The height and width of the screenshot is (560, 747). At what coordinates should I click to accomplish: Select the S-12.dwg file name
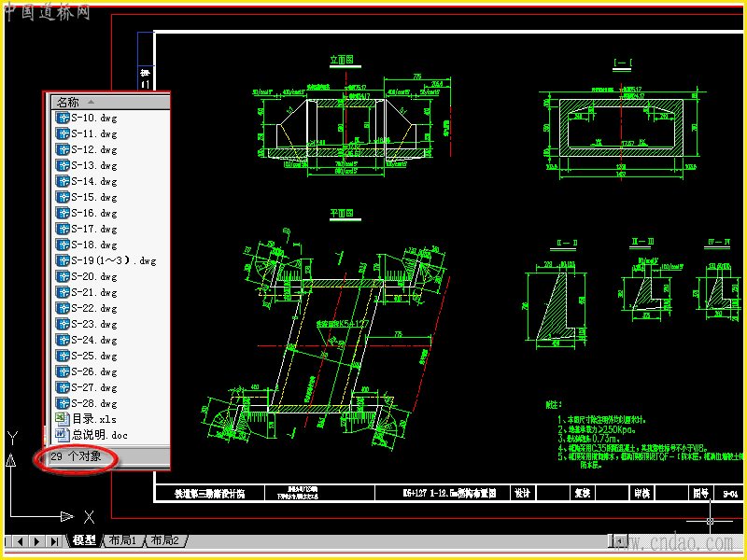[x=94, y=149]
